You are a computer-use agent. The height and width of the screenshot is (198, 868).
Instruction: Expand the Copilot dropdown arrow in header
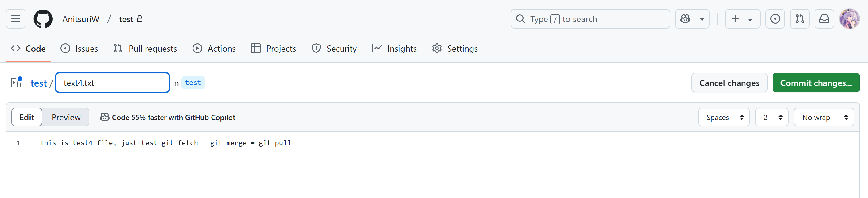click(702, 19)
